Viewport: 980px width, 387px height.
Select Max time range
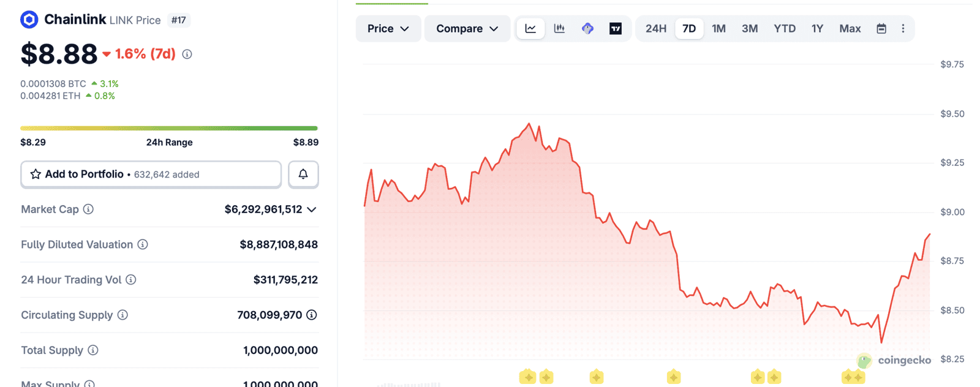pyautogui.click(x=850, y=29)
